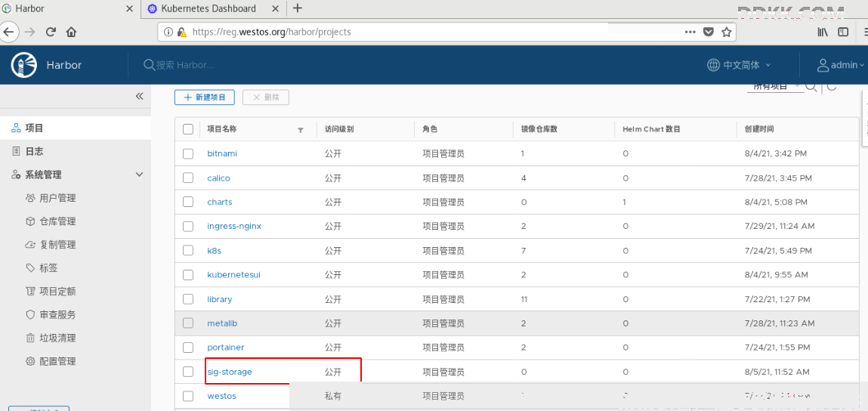Image resolution: width=868 pixels, height=411 pixels.
Task: Open 项目 in the sidebar
Action: pos(76,128)
